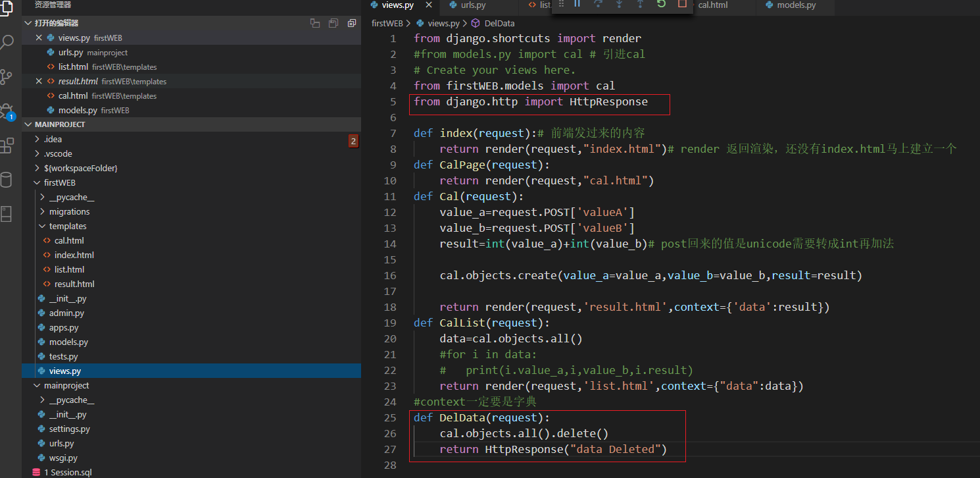Click firstWEB in the breadcrumb
This screenshot has width=980, height=478.
point(387,23)
